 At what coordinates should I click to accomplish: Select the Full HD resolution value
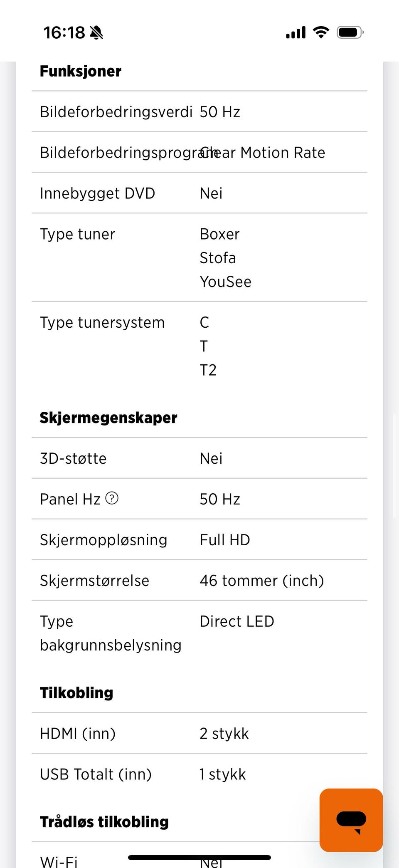[x=225, y=540]
